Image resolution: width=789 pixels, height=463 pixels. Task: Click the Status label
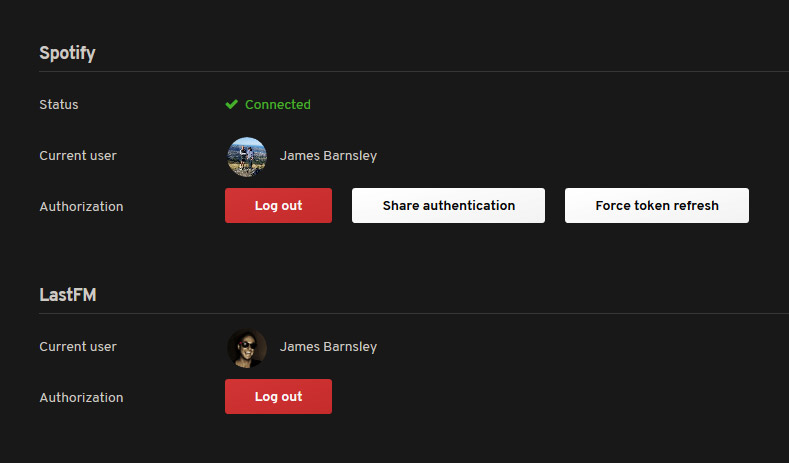coord(59,105)
